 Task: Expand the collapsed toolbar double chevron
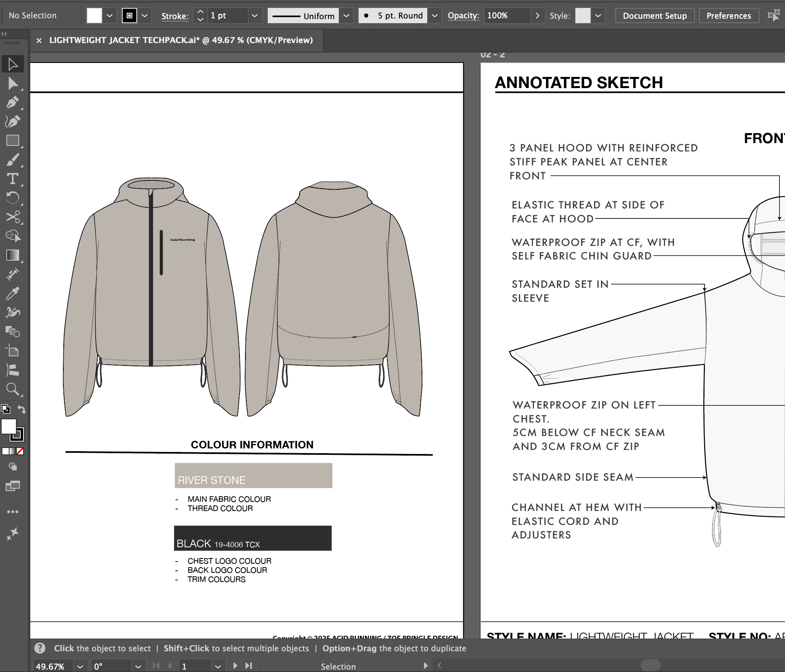point(4,34)
